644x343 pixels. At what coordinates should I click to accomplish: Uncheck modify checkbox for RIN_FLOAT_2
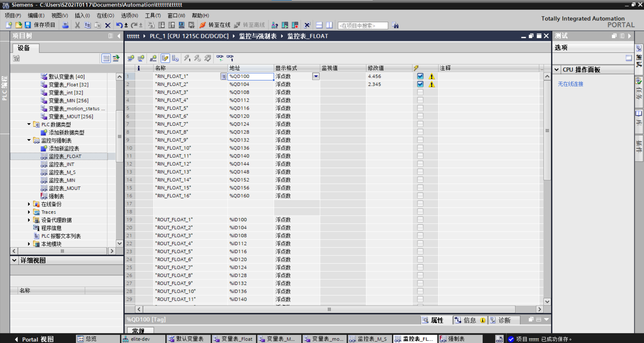coord(420,84)
